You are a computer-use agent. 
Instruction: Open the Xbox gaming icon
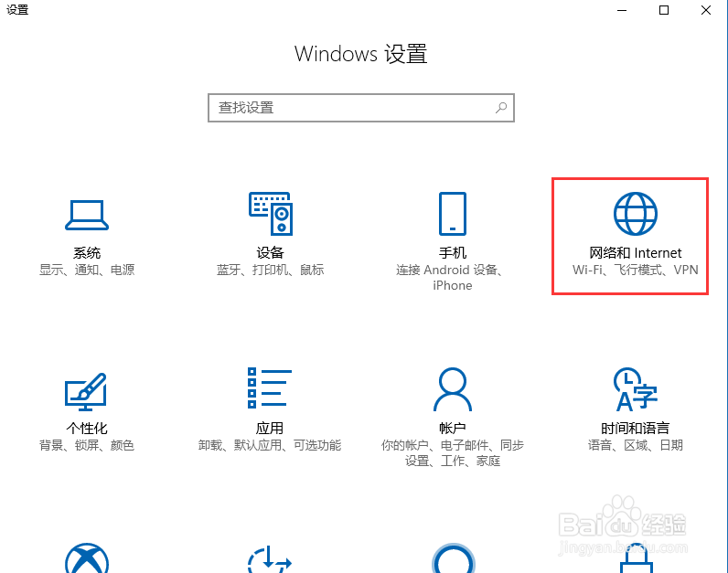pyautogui.click(x=87, y=558)
